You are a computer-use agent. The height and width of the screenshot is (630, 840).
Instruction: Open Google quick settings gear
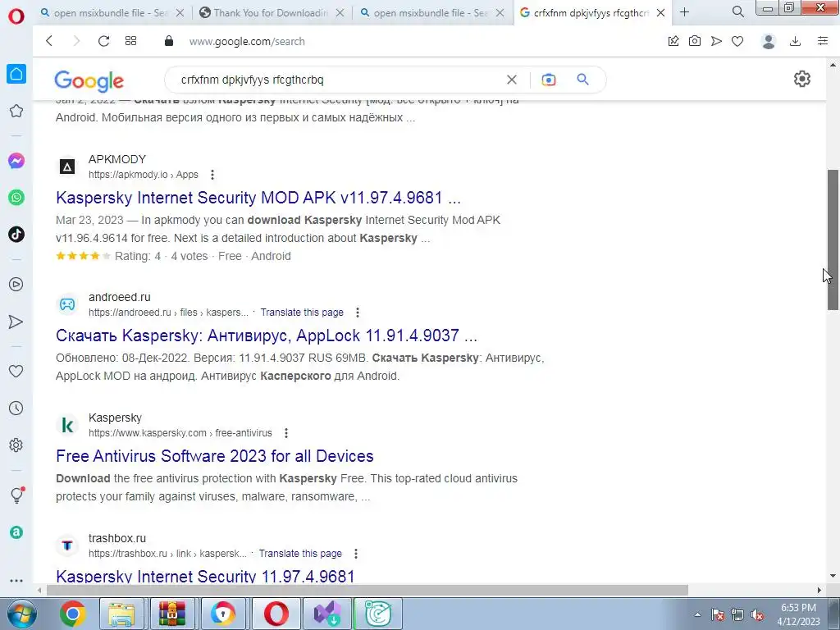(802, 80)
